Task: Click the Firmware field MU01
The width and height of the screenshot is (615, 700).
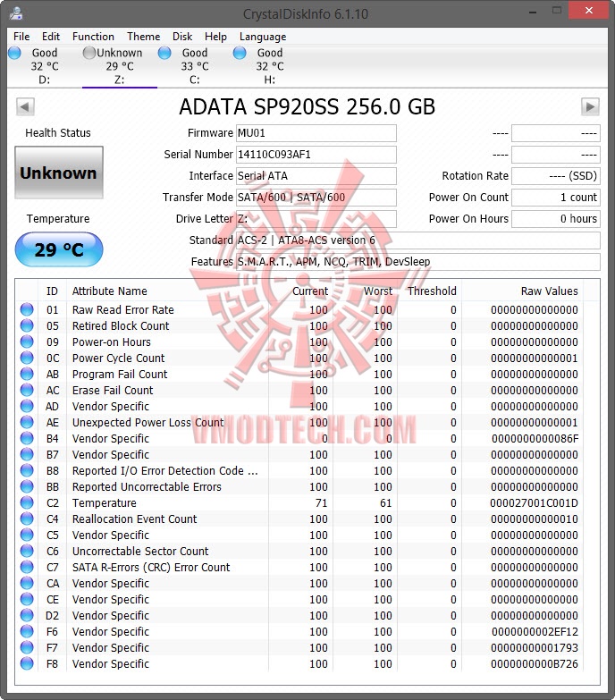Action: [x=316, y=133]
